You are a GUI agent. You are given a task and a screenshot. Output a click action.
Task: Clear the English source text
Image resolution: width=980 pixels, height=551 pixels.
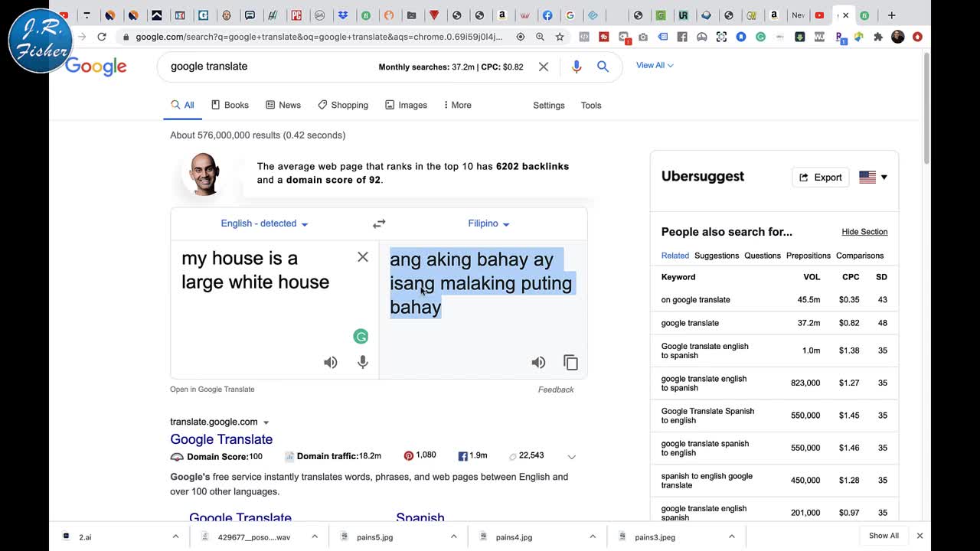pos(363,257)
